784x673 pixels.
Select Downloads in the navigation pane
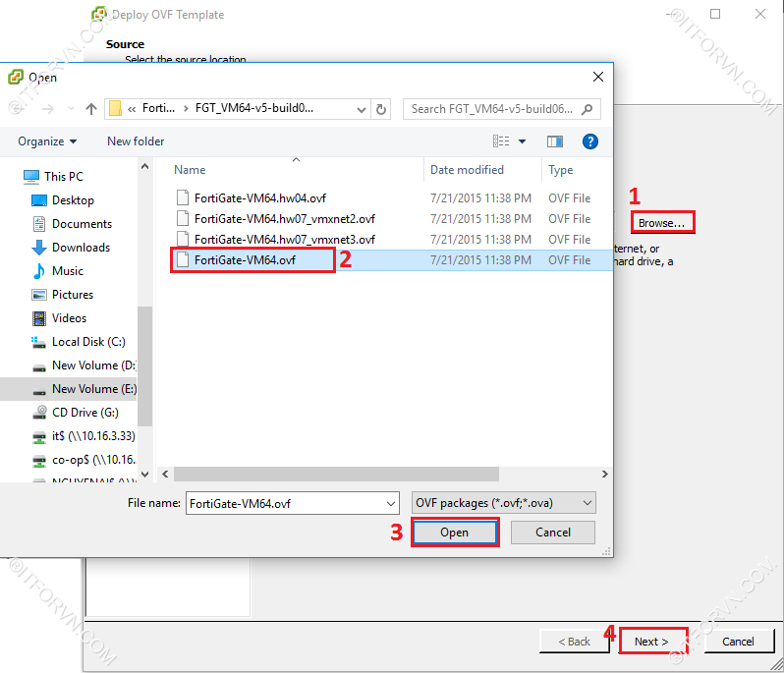pyautogui.click(x=81, y=248)
